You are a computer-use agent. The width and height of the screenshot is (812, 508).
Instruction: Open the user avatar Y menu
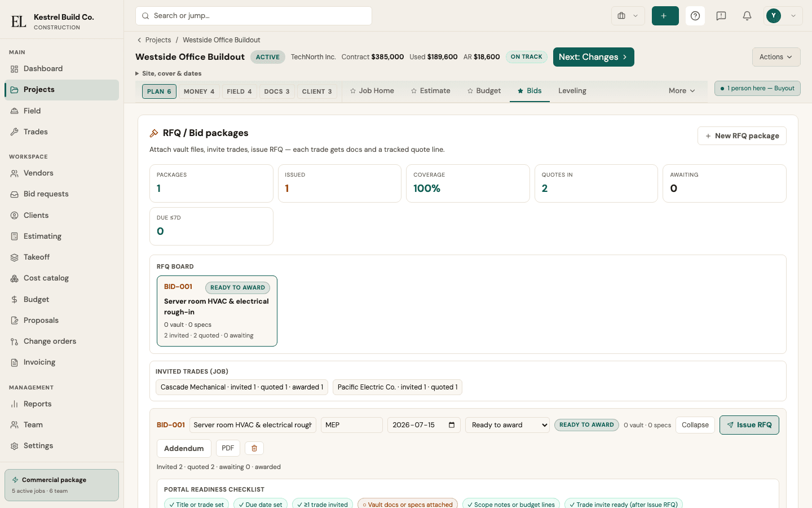point(783,16)
